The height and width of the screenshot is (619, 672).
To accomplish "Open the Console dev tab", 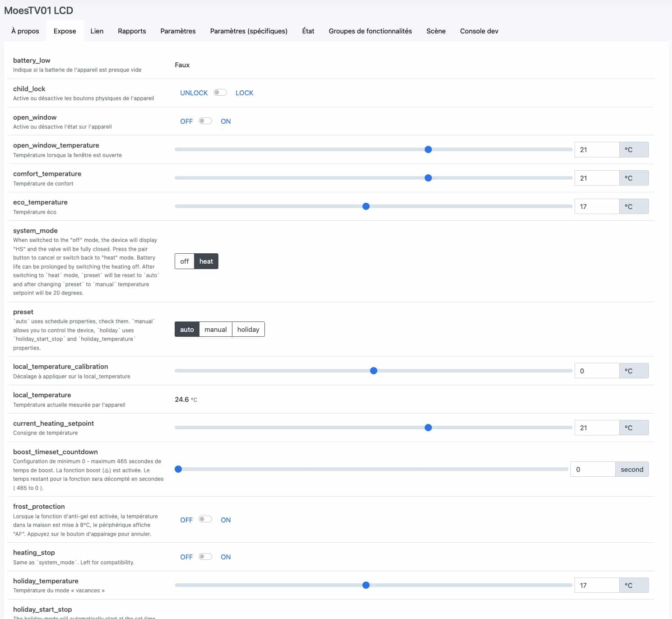I will tap(479, 31).
